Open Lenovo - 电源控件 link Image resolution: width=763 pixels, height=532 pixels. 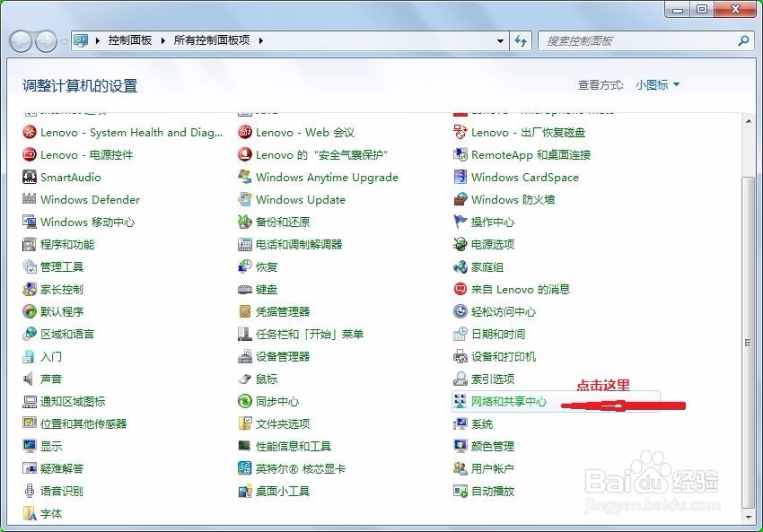pyautogui.click(x=86, y=154)
